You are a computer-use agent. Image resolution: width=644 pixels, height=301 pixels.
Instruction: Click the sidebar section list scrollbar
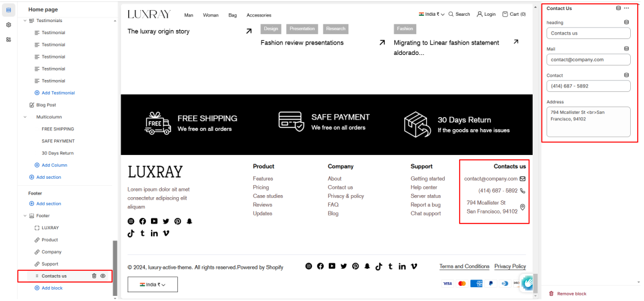(x=115, y=267)
